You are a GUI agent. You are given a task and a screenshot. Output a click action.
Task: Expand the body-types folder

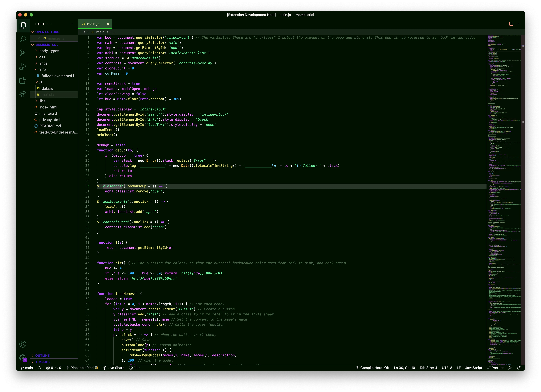[x=49, y=51]
